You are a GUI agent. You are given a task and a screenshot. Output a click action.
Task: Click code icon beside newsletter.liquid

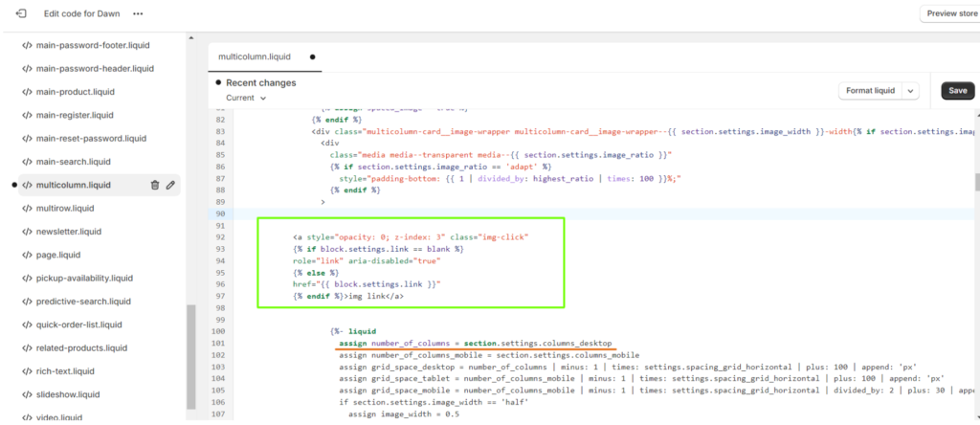coord(27,232)
